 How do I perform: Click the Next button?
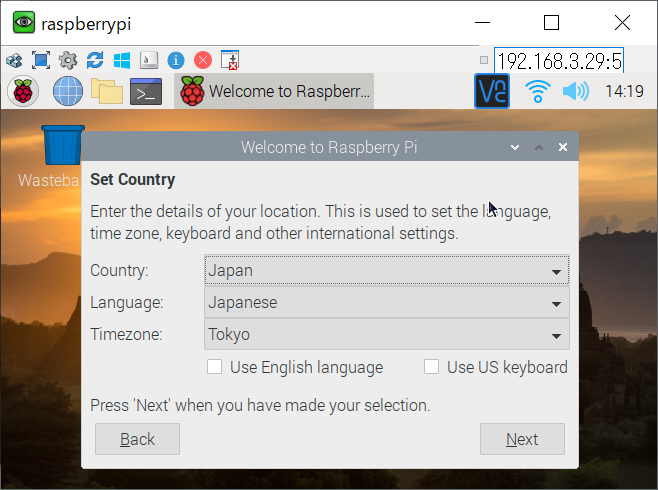click(522, 439)
